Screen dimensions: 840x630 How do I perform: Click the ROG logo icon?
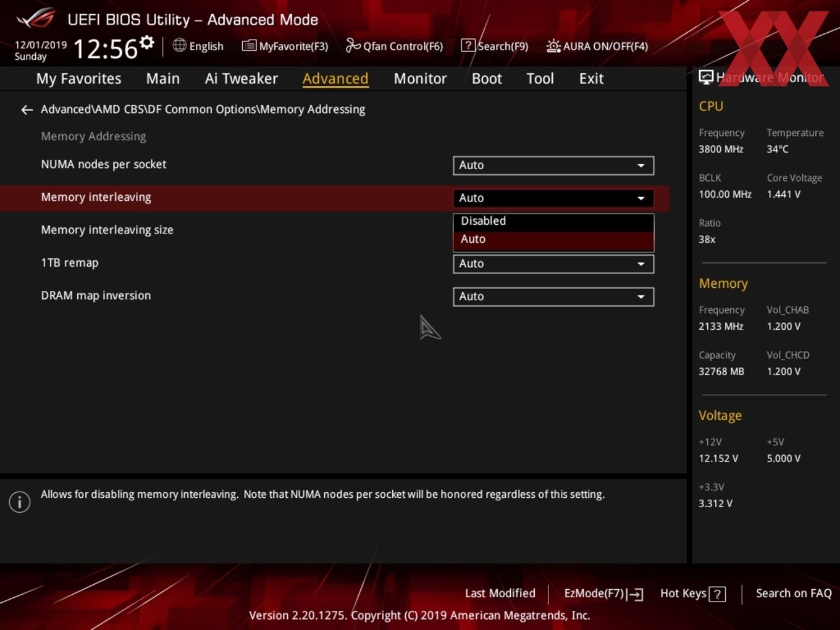pos(36,19)
